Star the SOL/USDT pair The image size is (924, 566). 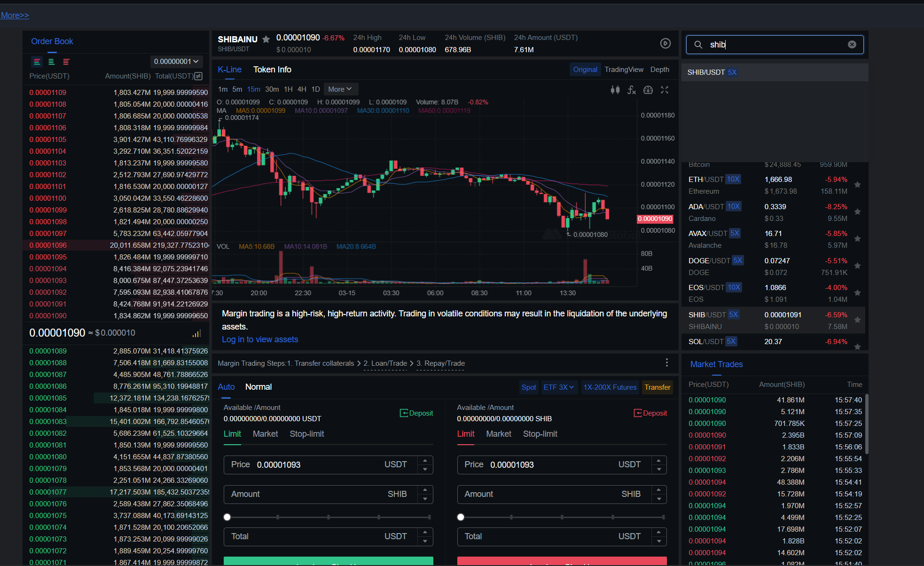857,347
